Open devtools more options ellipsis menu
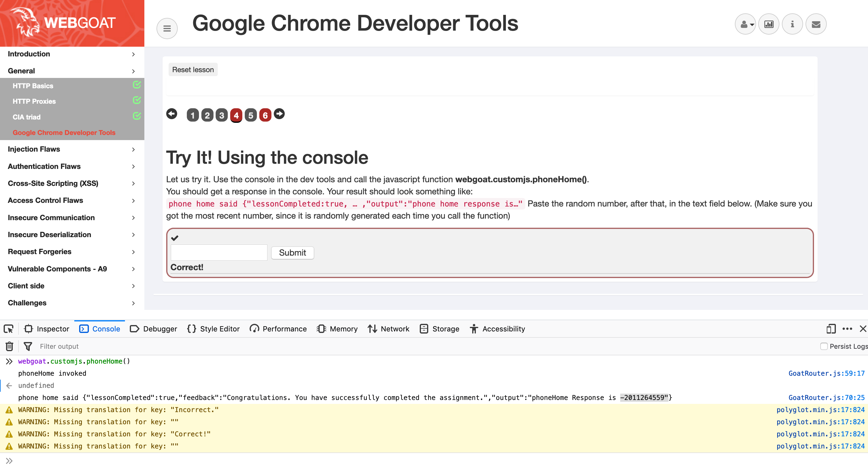The height and width of the screenshot is (470, 868). pyautogui.click(x=847, y=329)
